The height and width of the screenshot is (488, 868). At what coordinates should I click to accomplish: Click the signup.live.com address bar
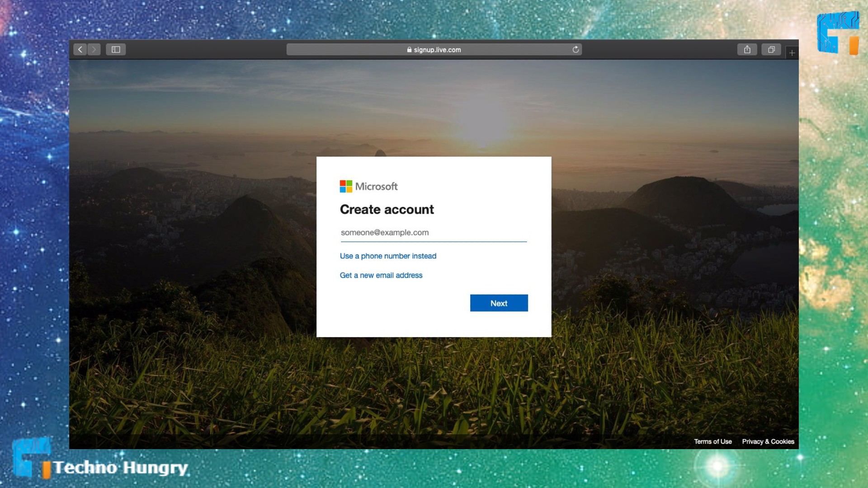click(434, 49)
